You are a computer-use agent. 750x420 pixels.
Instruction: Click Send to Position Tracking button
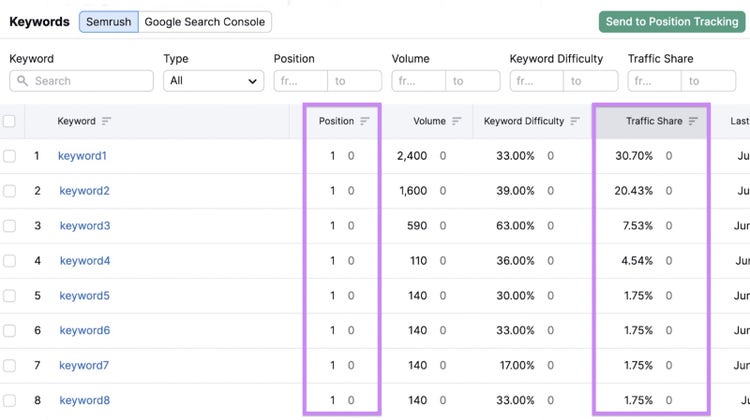(x=672, y=22)
